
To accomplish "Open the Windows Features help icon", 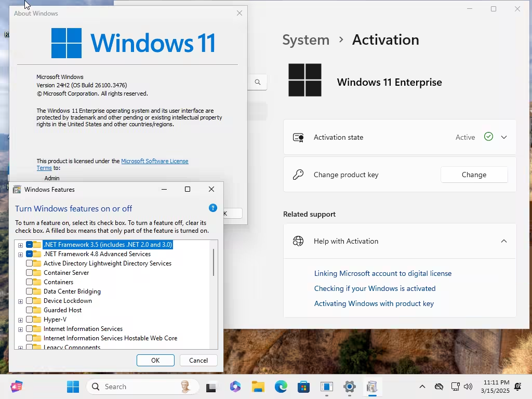I will tap(212, 208).
